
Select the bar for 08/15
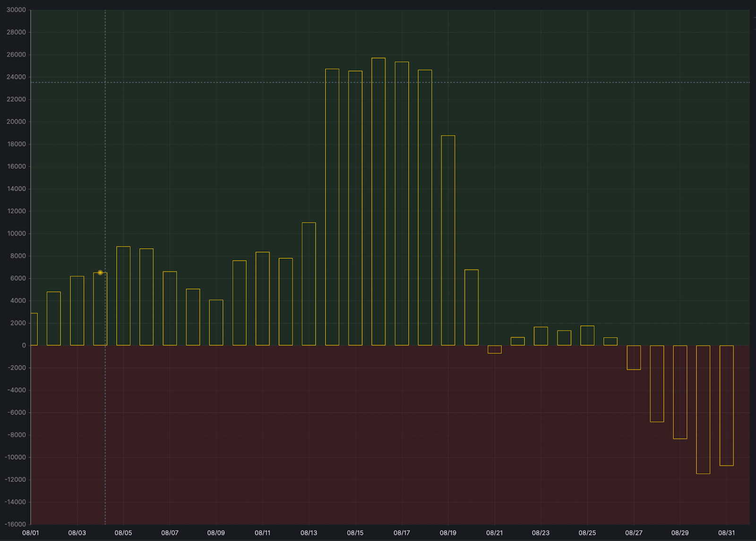[355, 208]
